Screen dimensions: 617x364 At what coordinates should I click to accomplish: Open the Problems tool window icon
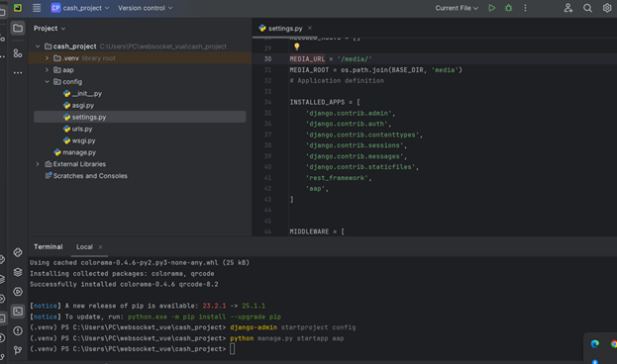pos(18,331)
